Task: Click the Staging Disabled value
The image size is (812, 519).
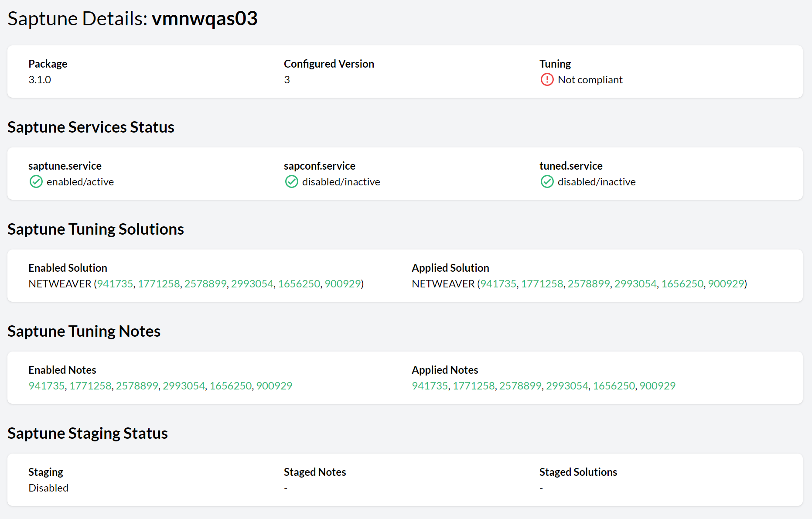Action: (x=48, y=488)
